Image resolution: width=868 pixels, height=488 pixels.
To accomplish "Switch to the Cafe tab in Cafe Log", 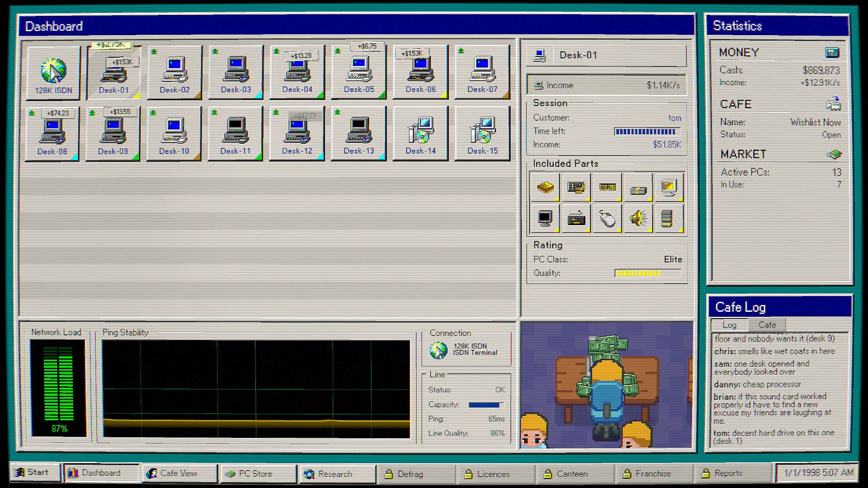I will coord(767,325).
